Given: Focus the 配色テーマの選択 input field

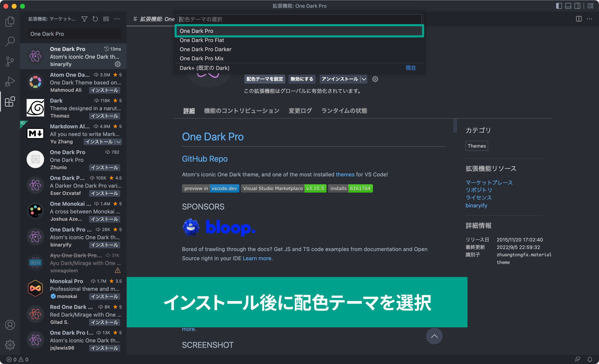Looking at the screenshot, I should point(299,19).
